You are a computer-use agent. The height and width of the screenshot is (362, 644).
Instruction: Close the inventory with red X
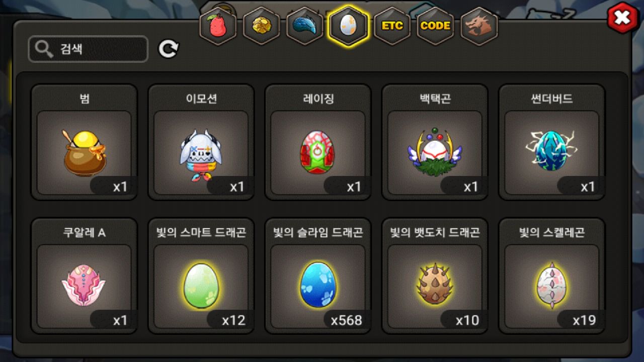623,19
